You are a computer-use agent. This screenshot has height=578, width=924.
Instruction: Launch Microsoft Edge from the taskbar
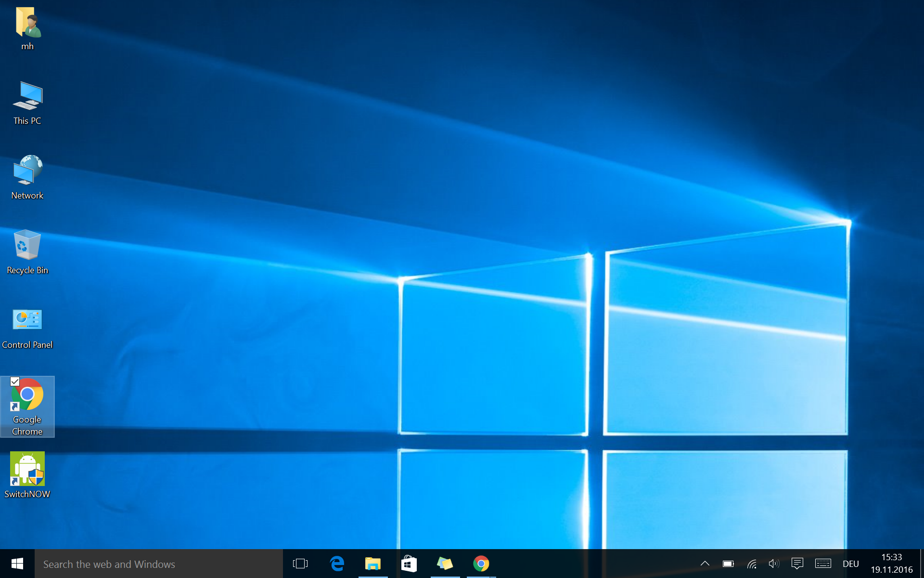coord(337,564)
